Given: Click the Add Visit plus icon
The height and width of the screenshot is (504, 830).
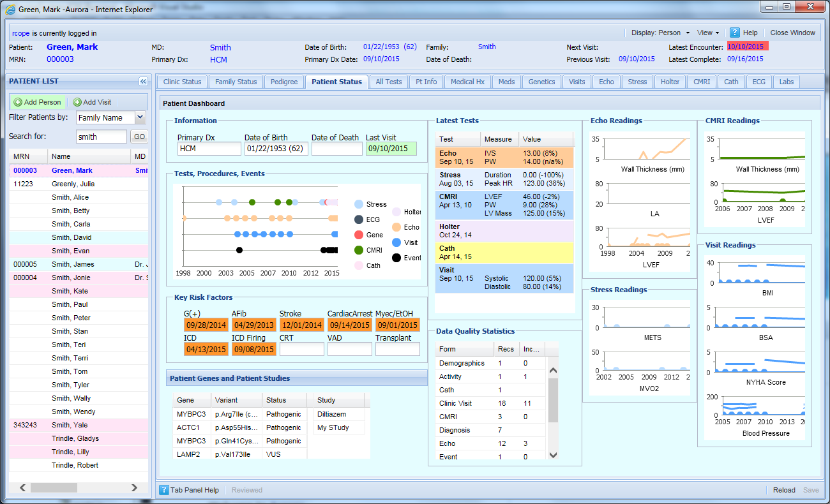Looking at the screenshot, I should click(x=77, y=102).
